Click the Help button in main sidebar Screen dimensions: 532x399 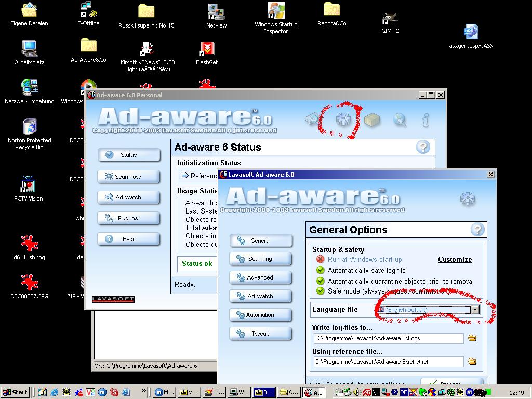(129, 239)
